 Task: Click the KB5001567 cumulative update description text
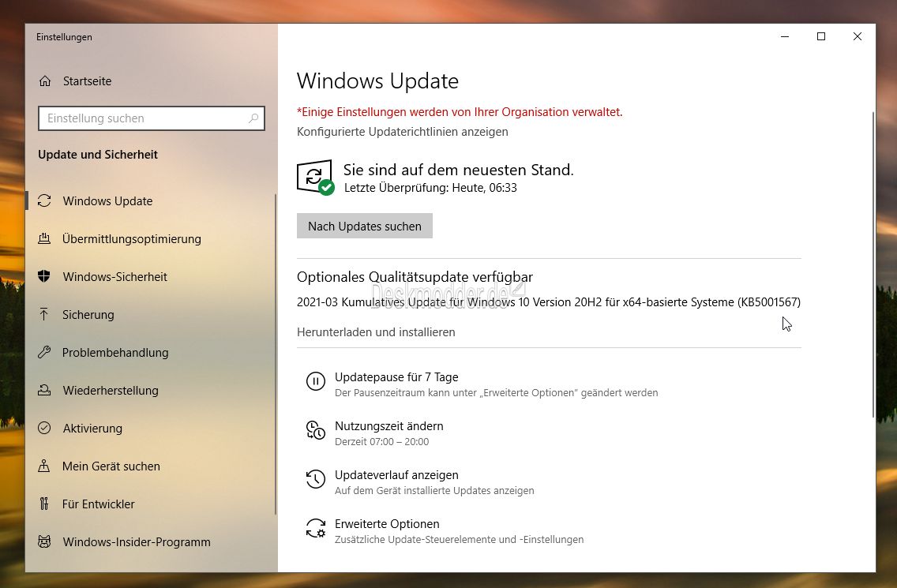point(549,302)
